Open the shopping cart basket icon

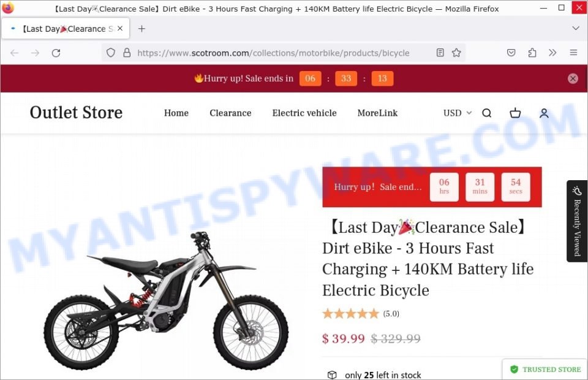tap(515, 113)
